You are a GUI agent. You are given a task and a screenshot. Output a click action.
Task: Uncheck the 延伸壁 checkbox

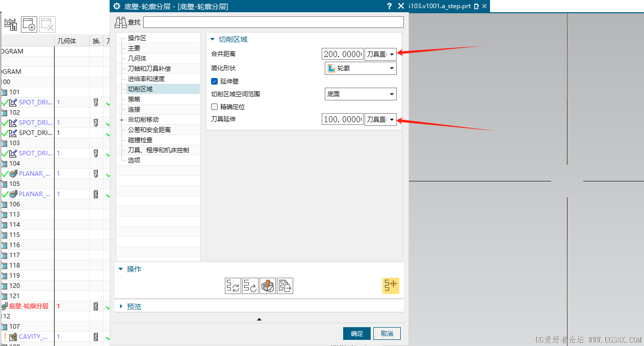coord(215,81)
